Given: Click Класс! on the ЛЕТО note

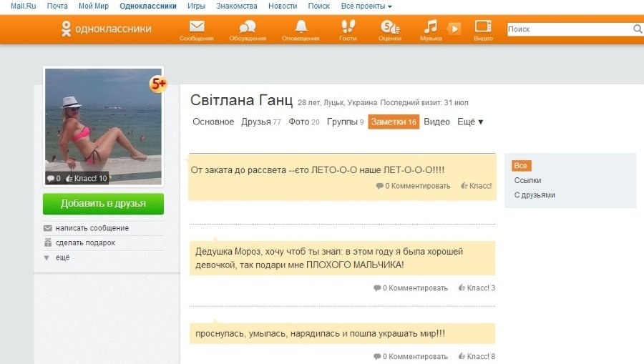Looking at the screenshot, I should (x=477, y=186).
